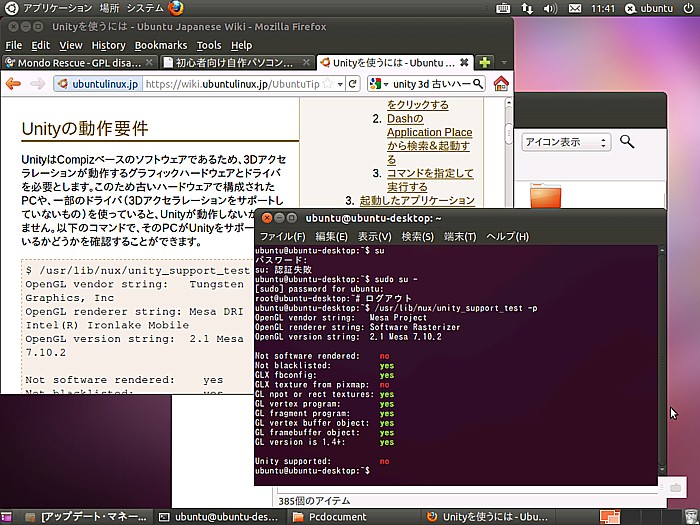This screenshot has height=525, width=700.
Task: Open the 起動したアプリケーション link
Action: [417, 200]
